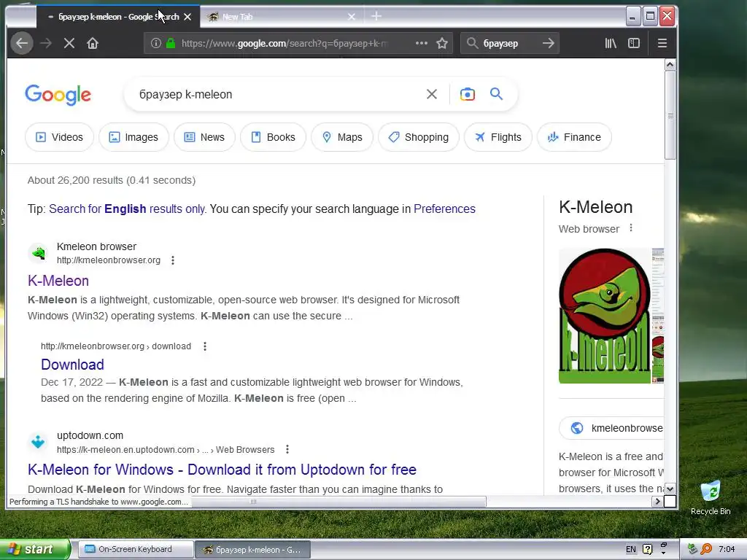Click the 7:04 clock in the tray
This screenshot has height=560, width=747.
coord(727,549)
